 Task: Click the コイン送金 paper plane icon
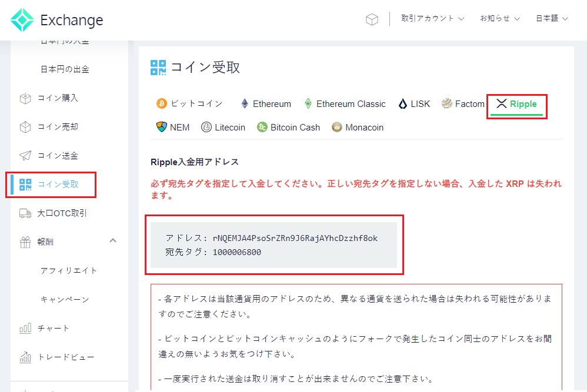[x=25, y=156]
